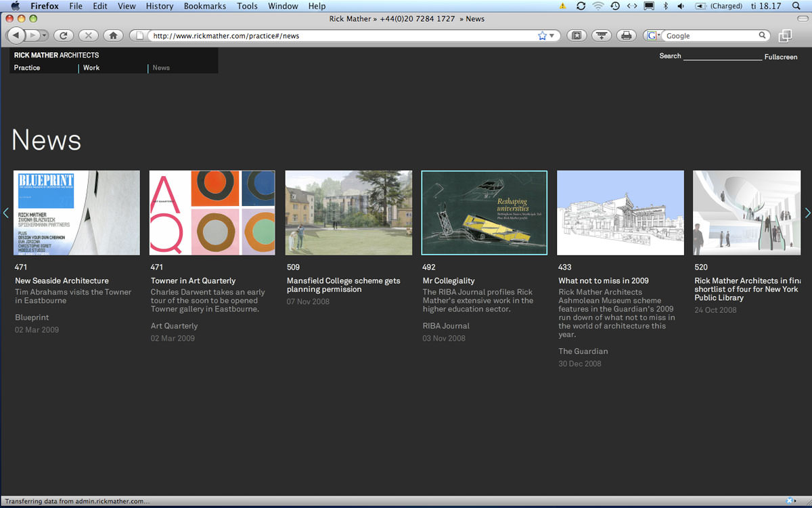Select the News navigation tab
This screenshot has height=508, width=812.
coord(161,68)
